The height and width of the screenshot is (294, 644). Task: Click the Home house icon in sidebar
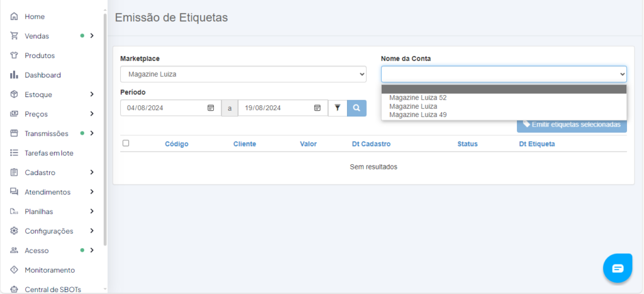click(x=14, y=16)
